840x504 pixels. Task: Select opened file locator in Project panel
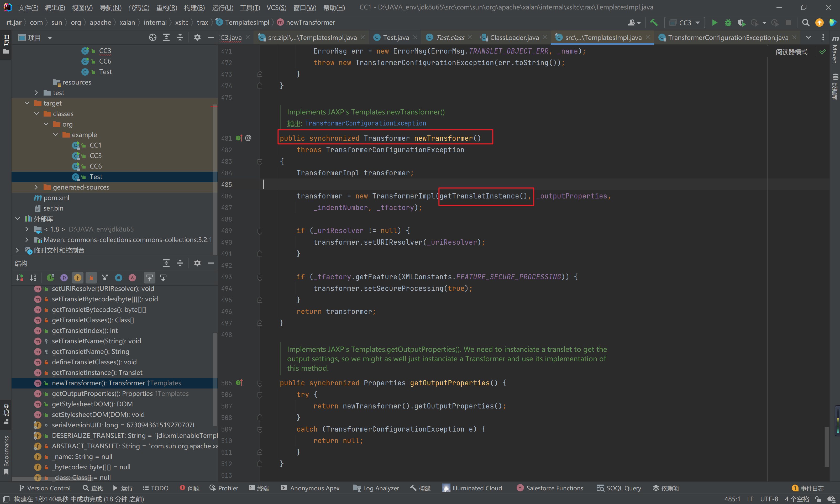click(x=153, y=37)
